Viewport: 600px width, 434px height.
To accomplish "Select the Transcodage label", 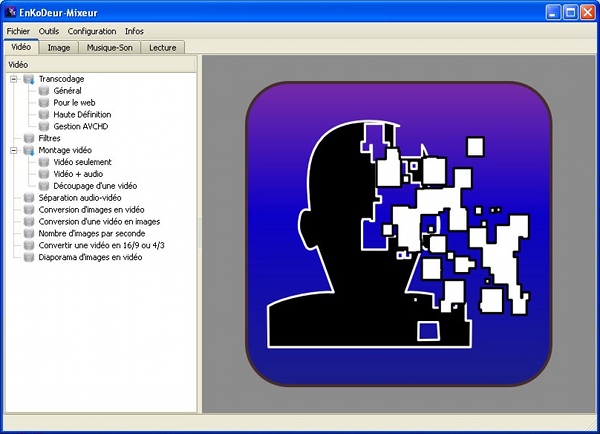I will pos(61,79).
